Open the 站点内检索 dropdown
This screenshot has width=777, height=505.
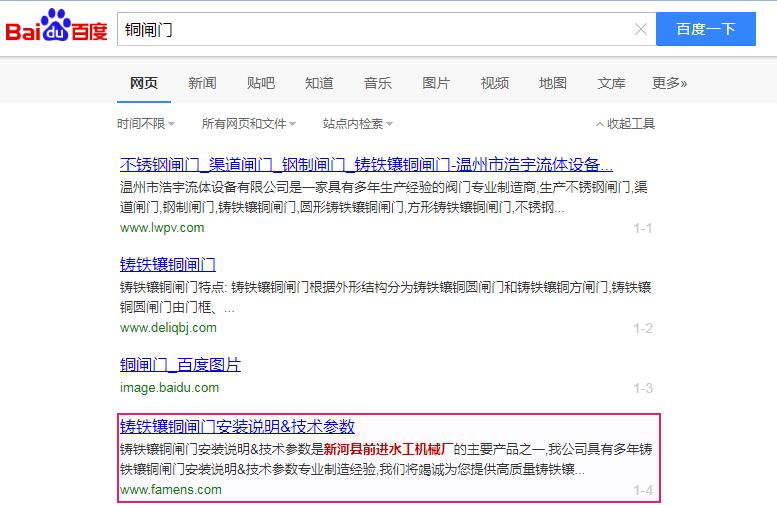pos(357,124)
